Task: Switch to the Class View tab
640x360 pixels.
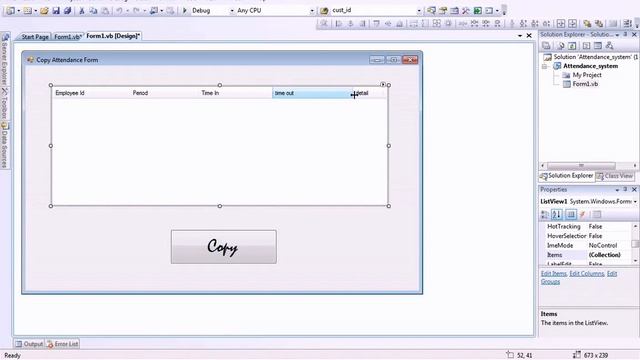Action: pyautogui.click(x=615, y=176)
